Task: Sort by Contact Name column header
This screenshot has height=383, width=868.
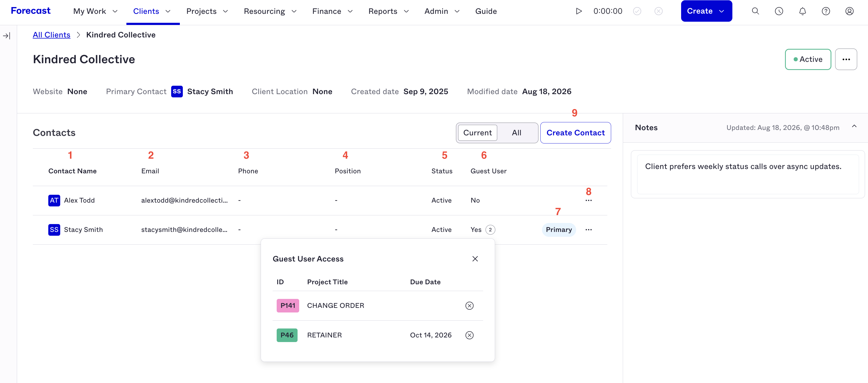Action: 72,171
